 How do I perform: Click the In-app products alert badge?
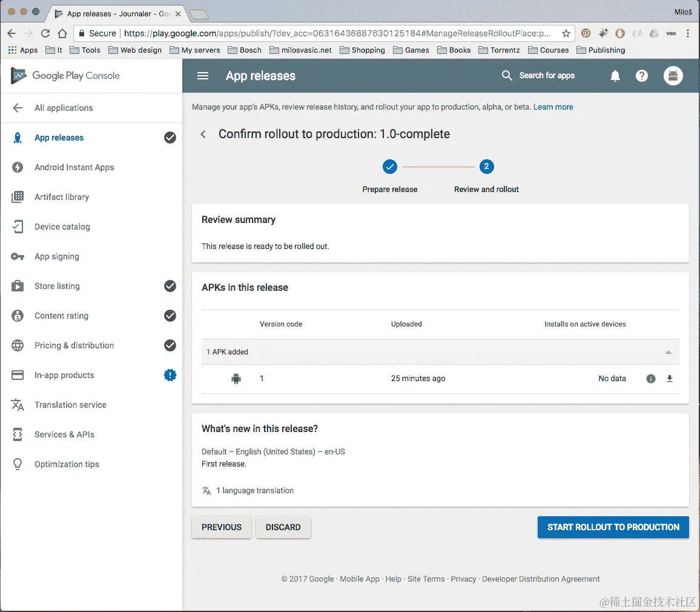(170, 375)
